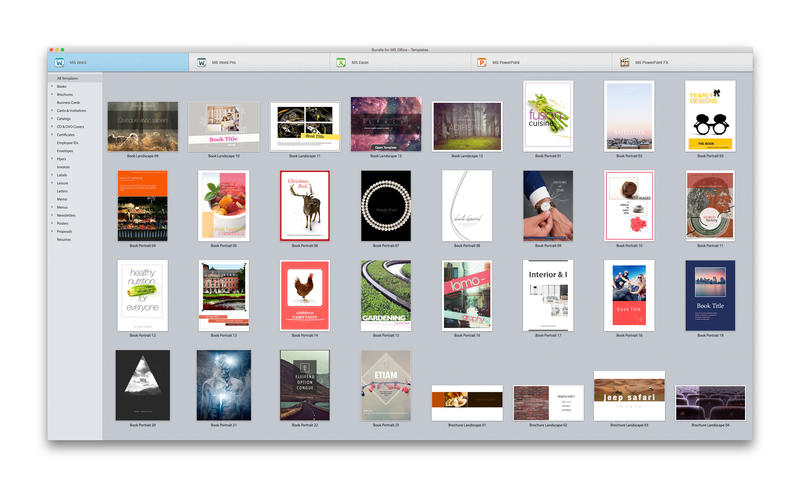800x500 pixels.
Task: Click the MS Word app icon
Action: pyautogui.click(x=59, y=62)
